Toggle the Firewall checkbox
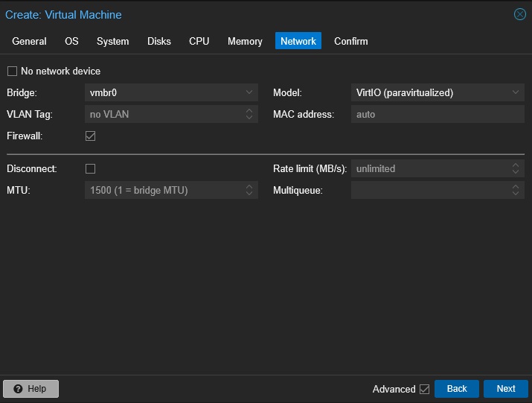This screenshot has width=532, height=403. pos(91,136)
